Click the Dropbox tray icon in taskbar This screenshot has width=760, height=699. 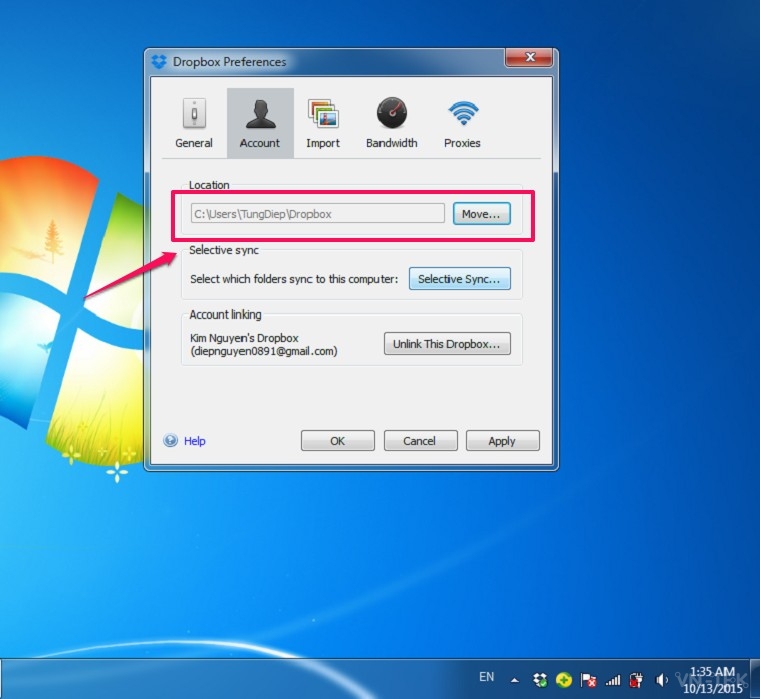point(540,680)
